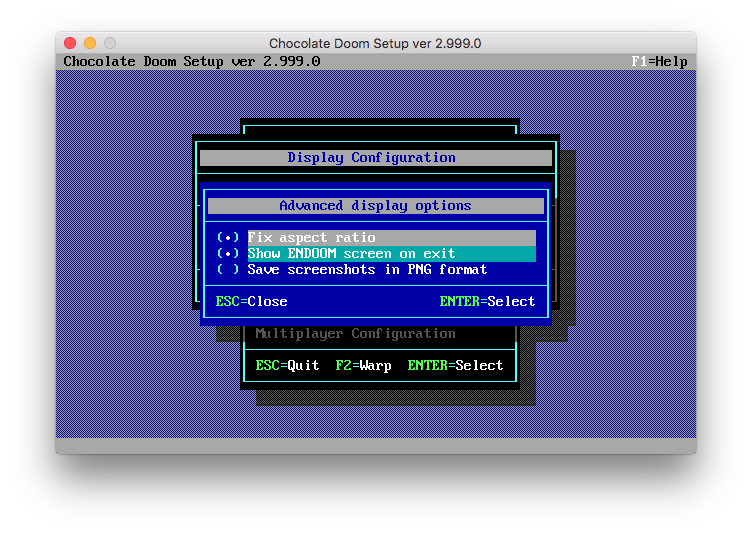Toggle Show ENDOOM screen on exit
The width and height of the screenshot is (752, 534).
[376, 253]
